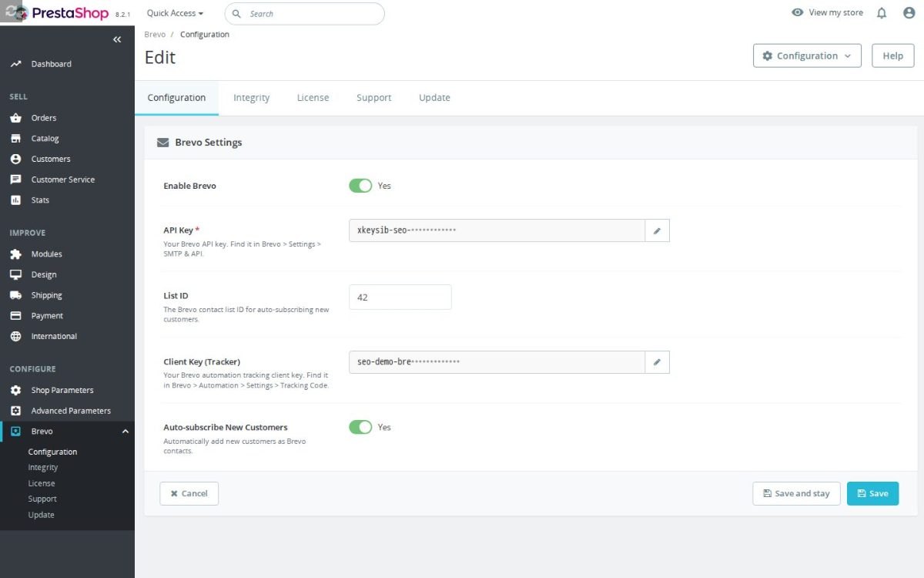Click the search magnifier icon
Viewport: 924px width, 578px height.
click(236, 14)
